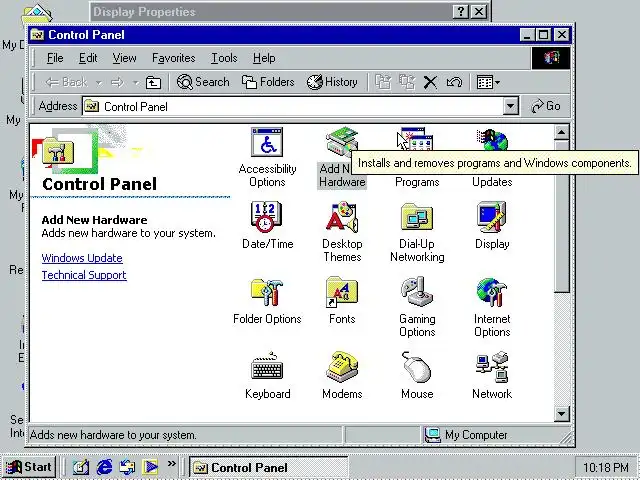Open the Date/Time applet icon

coord(267,217)
